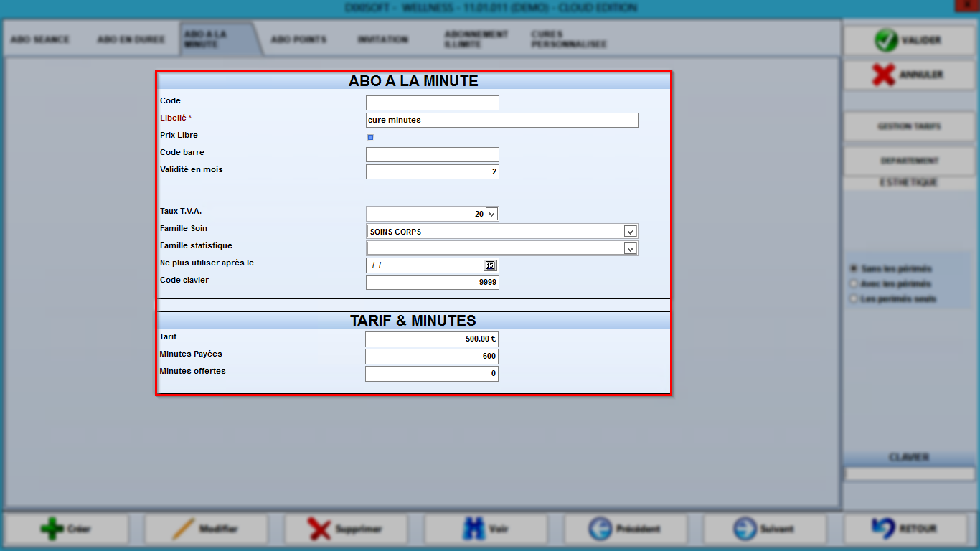Click the green plus Créer icon

52,529
